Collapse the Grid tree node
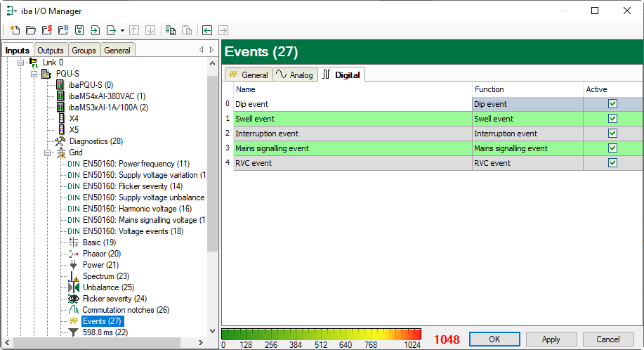Viewport: 644px width, 350px height. click(x=47, y=153)
